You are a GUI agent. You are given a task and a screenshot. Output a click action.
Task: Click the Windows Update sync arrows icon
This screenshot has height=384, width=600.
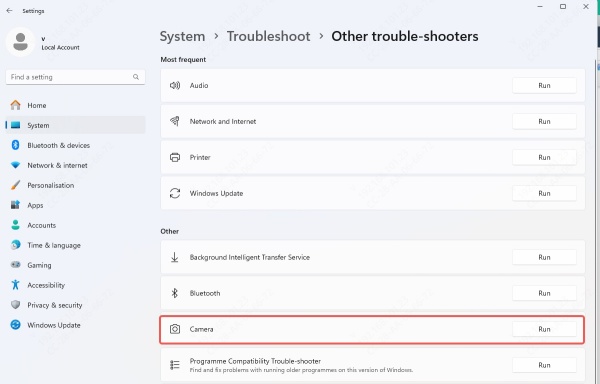pyautogui.click(x=175, y=193)
